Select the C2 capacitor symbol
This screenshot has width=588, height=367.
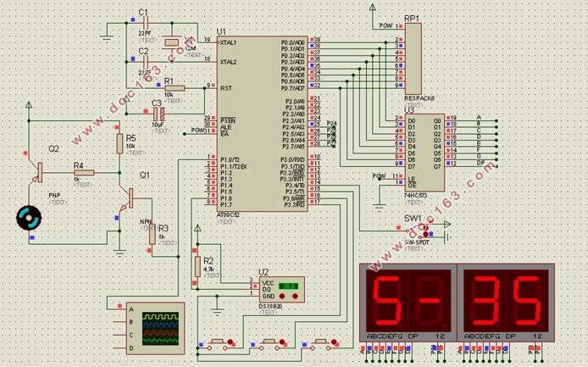tap(146, 62)
